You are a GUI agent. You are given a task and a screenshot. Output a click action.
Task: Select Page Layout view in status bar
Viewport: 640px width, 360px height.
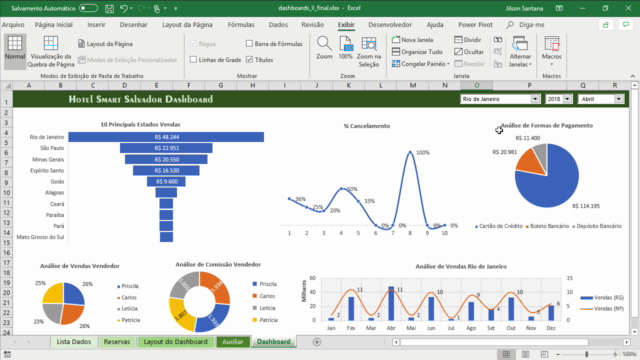tap(525, 354)
